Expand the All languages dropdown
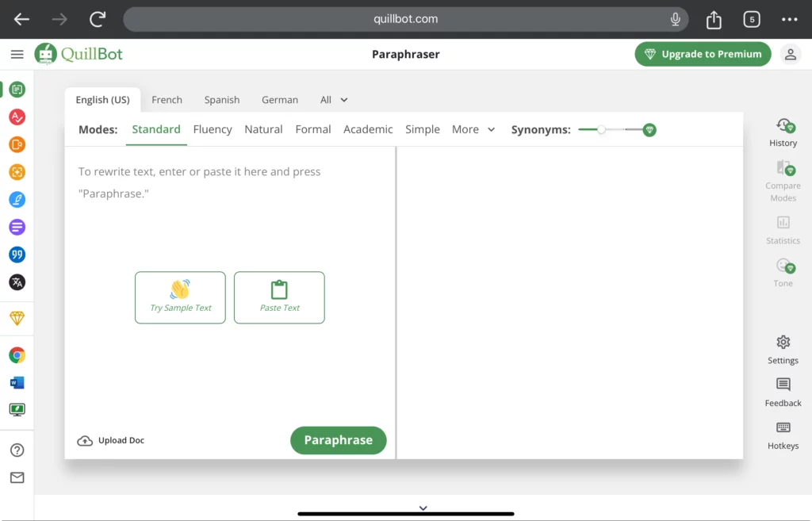 [x=334, y=100]
